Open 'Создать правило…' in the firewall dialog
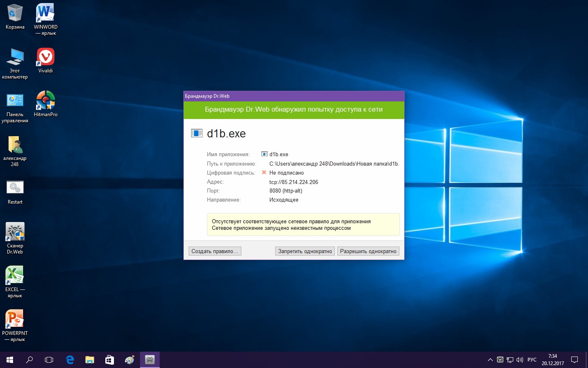 pos(214,251)
